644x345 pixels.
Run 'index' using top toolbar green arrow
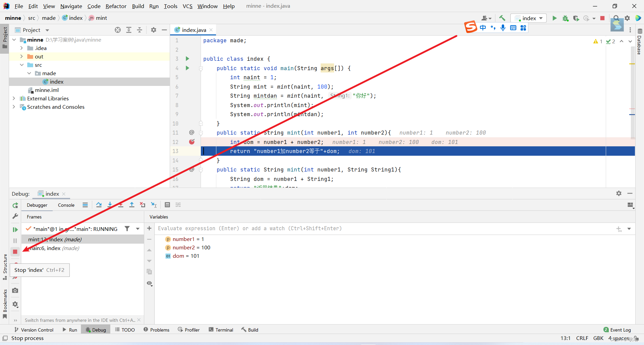click(554, 18)
